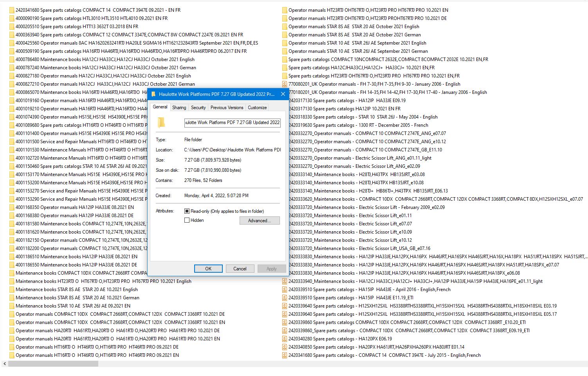
Task: Click folder icon for Operator manuals STAR 8S AE English
Action: click(x=285, y=27)
